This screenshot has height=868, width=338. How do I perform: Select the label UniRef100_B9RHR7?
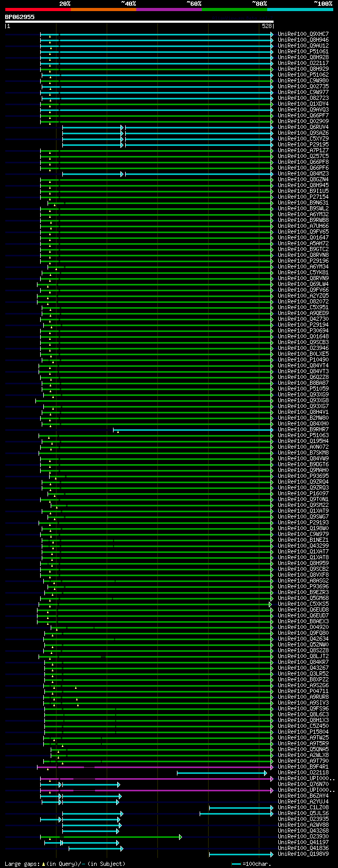[303, 429]
